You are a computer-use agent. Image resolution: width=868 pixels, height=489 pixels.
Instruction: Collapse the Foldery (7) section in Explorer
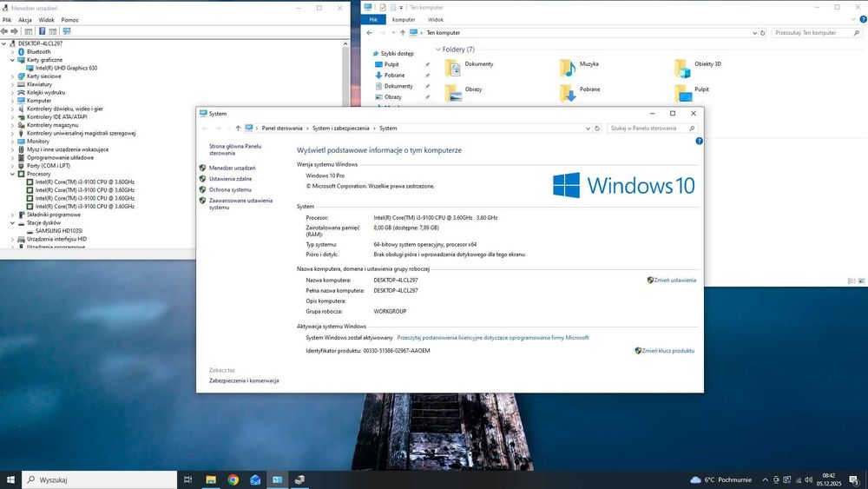(437, 50)
